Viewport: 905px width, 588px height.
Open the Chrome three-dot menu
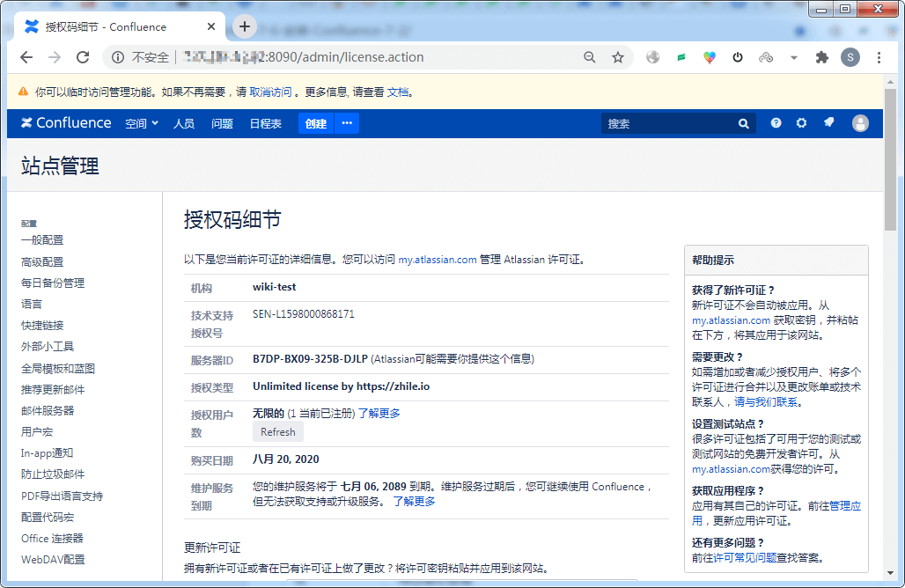click(879, 57)
